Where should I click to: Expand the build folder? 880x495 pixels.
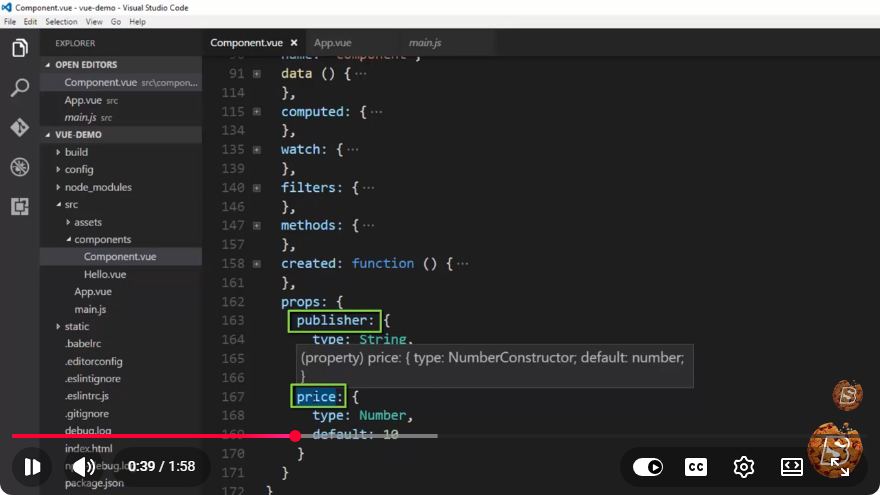[x=58, y=152]
